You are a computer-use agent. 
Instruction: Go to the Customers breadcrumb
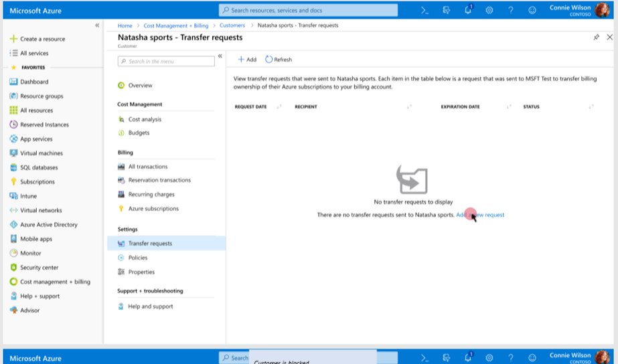[232, 25]
